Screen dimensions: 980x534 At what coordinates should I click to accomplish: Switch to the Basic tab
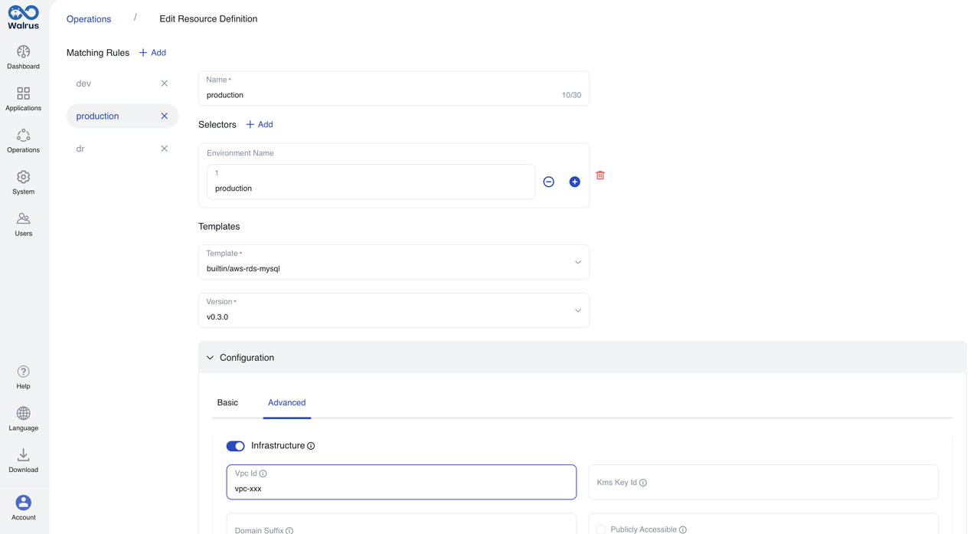(227, 402)
